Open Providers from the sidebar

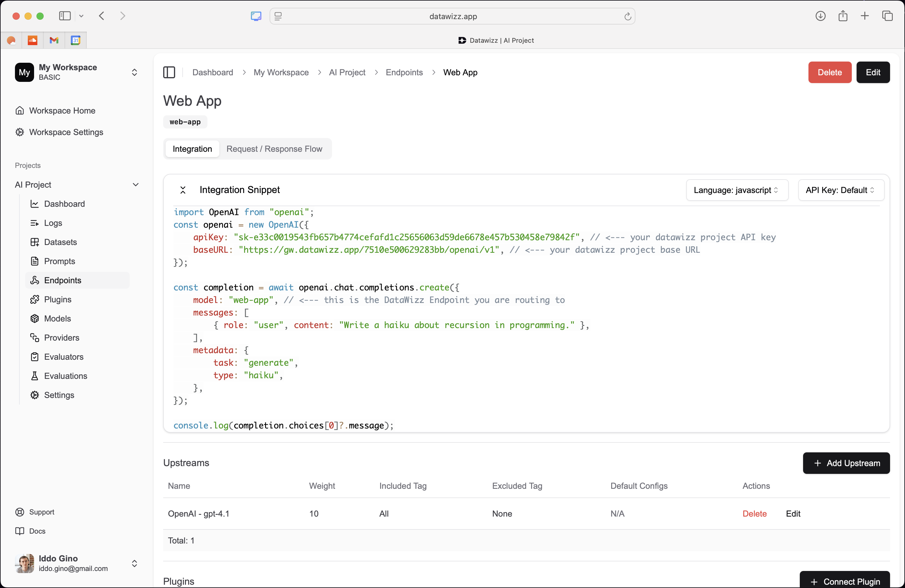pos(62,338)
